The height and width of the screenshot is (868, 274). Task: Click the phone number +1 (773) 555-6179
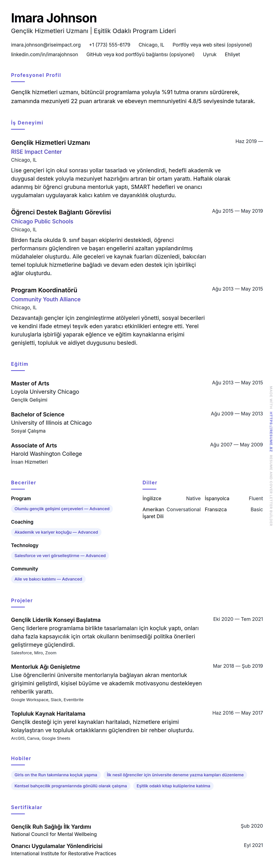pos(109,45)
